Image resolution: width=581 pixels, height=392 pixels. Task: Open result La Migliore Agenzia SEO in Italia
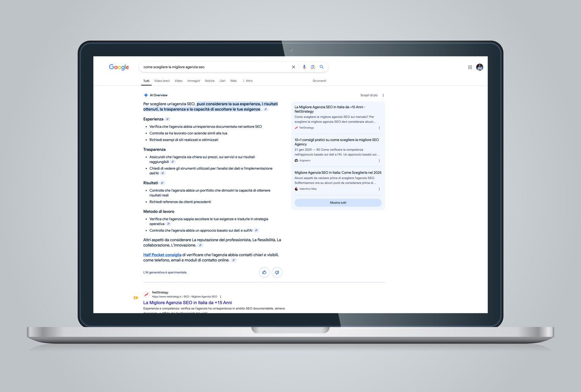[x=187, y=303]
